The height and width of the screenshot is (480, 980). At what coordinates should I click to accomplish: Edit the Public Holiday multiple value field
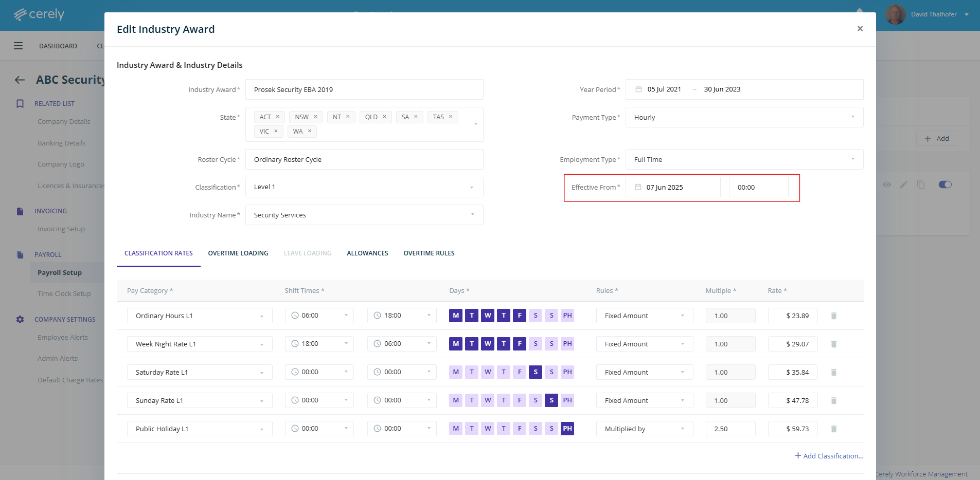[x=730, y=429]
